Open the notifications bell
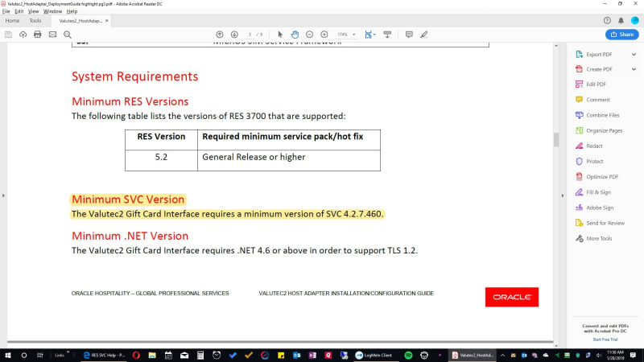This screenshot has width=644, height=362. 621,21
